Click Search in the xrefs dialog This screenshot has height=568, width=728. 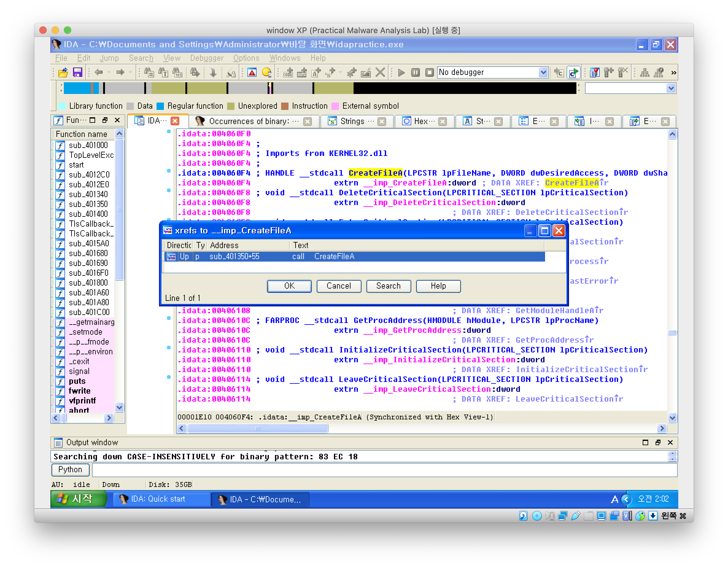pos(388,286)
